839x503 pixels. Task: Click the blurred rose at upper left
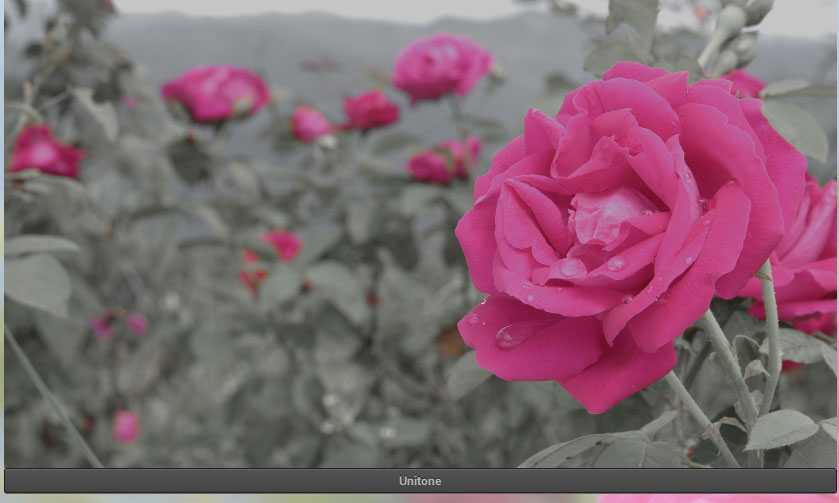tap(215, 93)
